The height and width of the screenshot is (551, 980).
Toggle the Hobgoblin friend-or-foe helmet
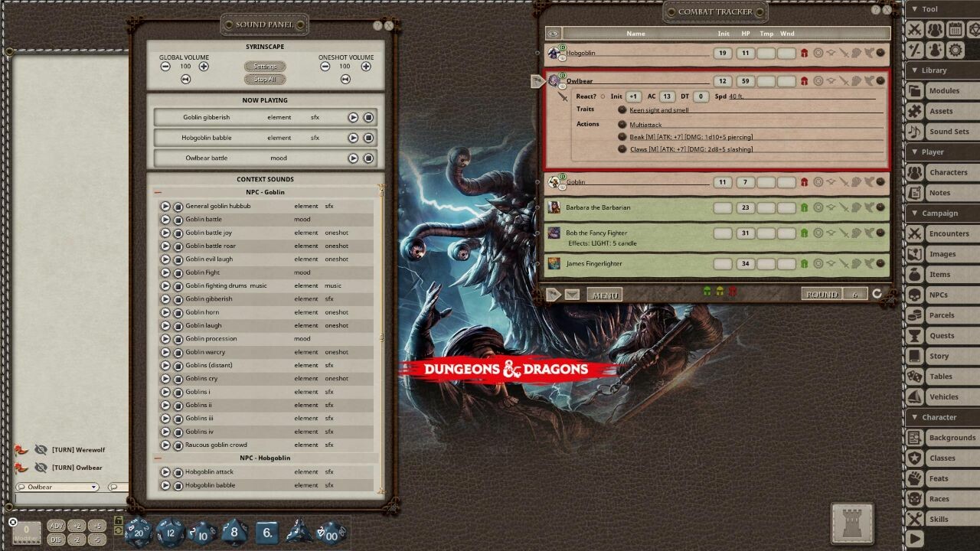point(804,54)
